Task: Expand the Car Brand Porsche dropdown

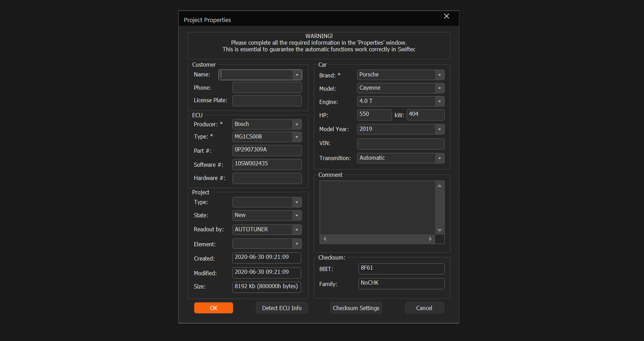Action: (x=439, y=75)
